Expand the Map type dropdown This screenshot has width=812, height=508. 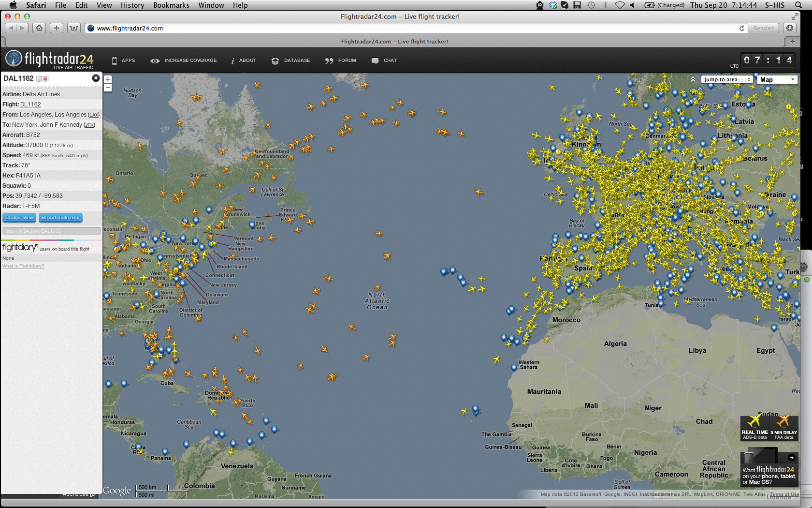pyautogui.click(x=777, y=79)
